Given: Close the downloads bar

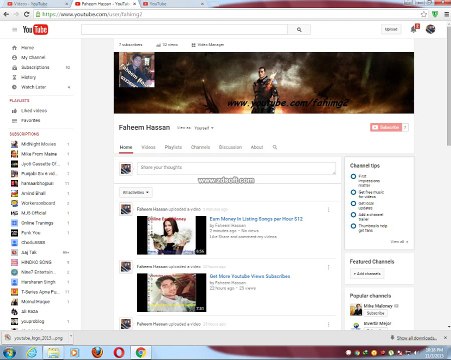Looking at the screenshot, I should [x=445, y=338].
